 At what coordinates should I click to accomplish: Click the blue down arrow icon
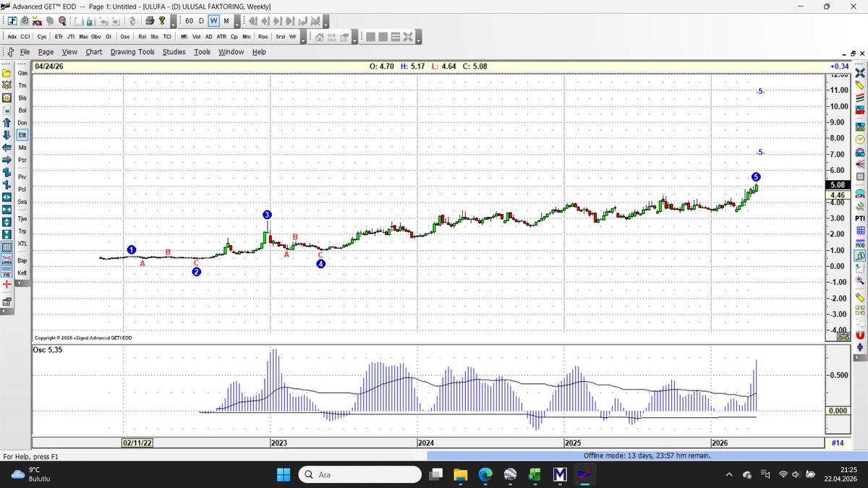click(x=7, y=135)
